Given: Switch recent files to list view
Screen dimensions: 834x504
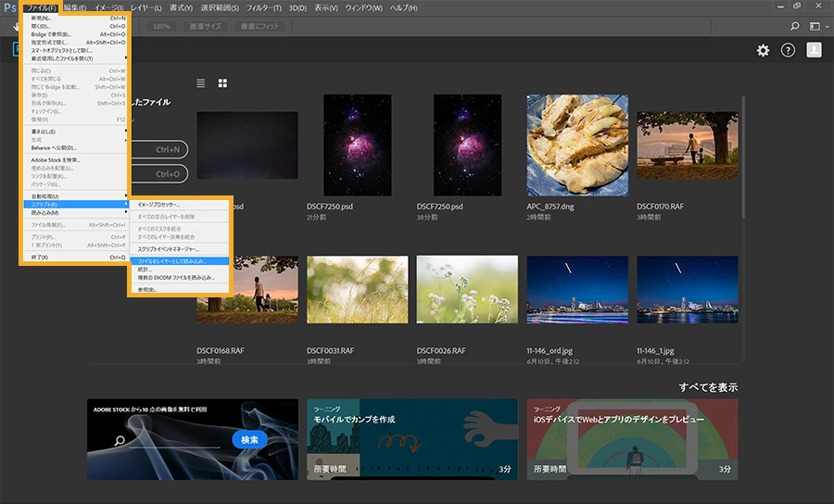Looking at the screenshot, I should pyautogui.click(x=200, y=83).
